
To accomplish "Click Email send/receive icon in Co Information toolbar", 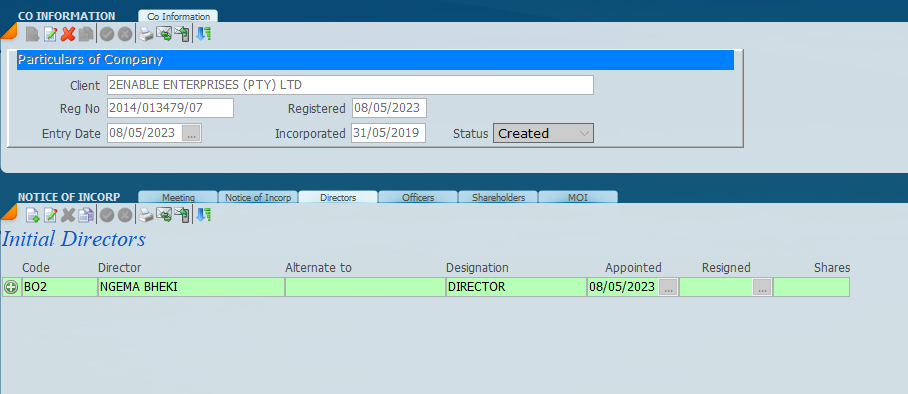I will [x=164, y=35].
